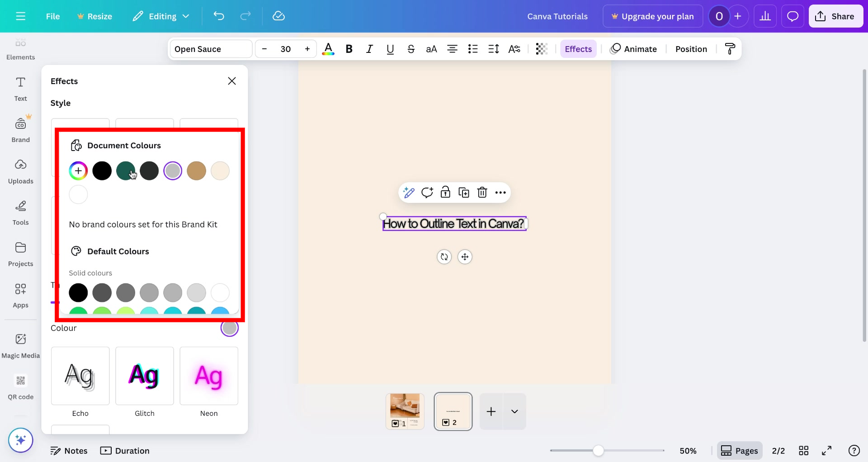868x462 pixels.
Task: Open the File menu
Action: coord(52,16)
